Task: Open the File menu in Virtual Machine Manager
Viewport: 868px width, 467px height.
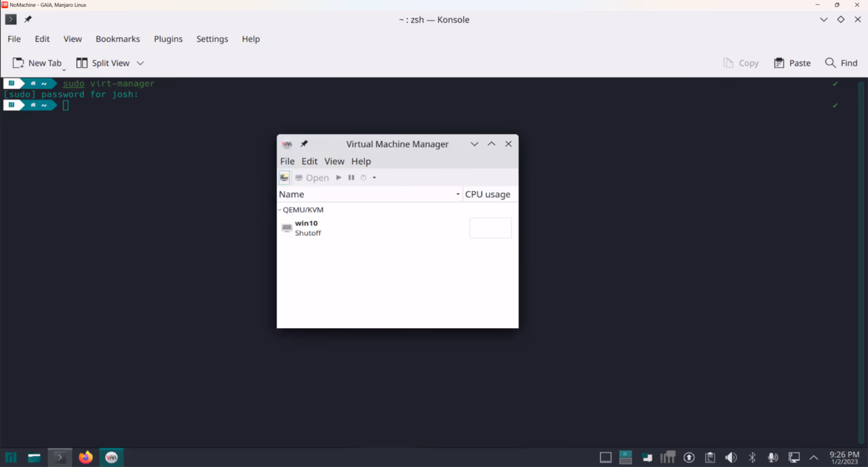Action: tap(287, 161)
